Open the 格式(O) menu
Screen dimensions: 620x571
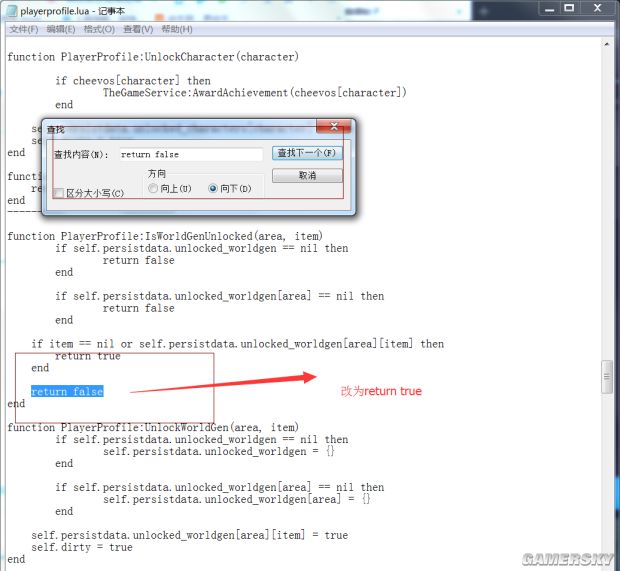click(x=98, y=29)
